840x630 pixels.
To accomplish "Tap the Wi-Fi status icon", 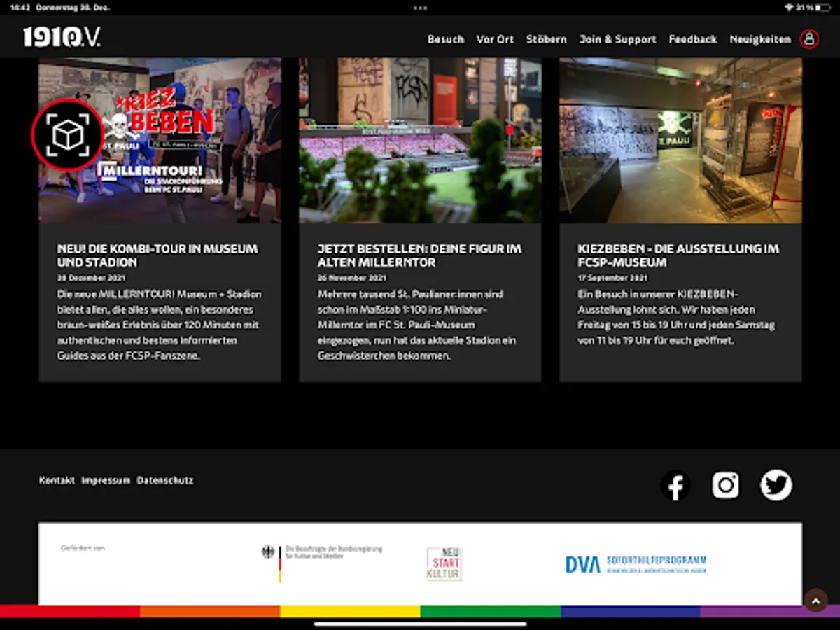I will [x=788, y=8].
